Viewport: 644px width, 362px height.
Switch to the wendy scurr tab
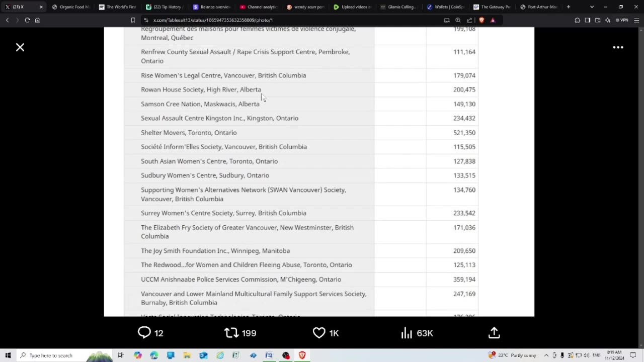[305, 7]
